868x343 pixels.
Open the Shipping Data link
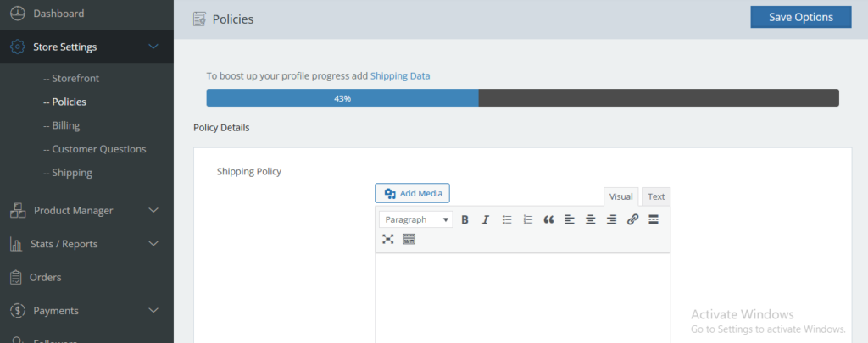click(x=400, y=75)
